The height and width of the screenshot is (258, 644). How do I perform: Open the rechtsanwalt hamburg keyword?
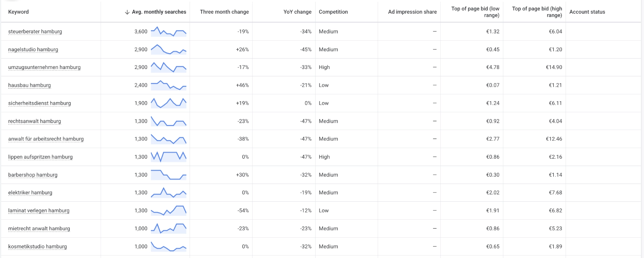(x=34, y=121)
